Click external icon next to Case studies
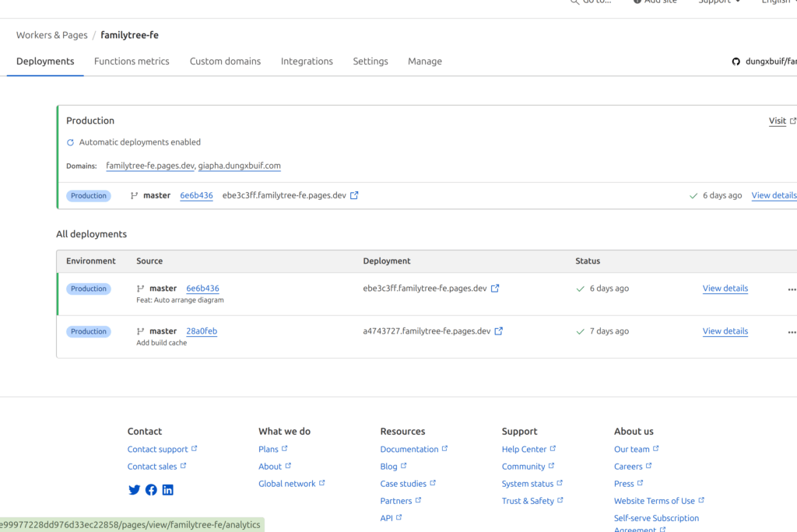The image size is (797, 532). (433, 483)
